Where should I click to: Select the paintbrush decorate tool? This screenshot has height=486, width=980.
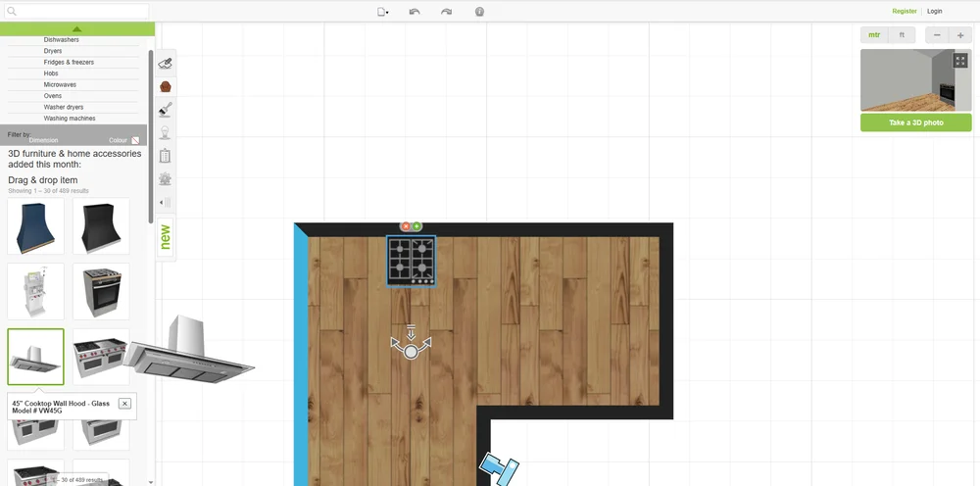tap(166, 109)
